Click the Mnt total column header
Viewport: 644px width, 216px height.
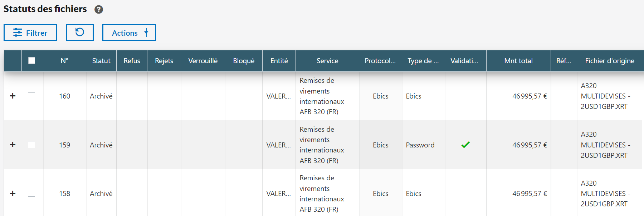(518, 61)
